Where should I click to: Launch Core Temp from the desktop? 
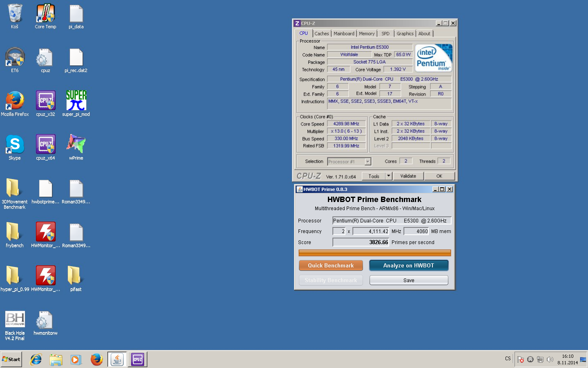click(45, 16)
